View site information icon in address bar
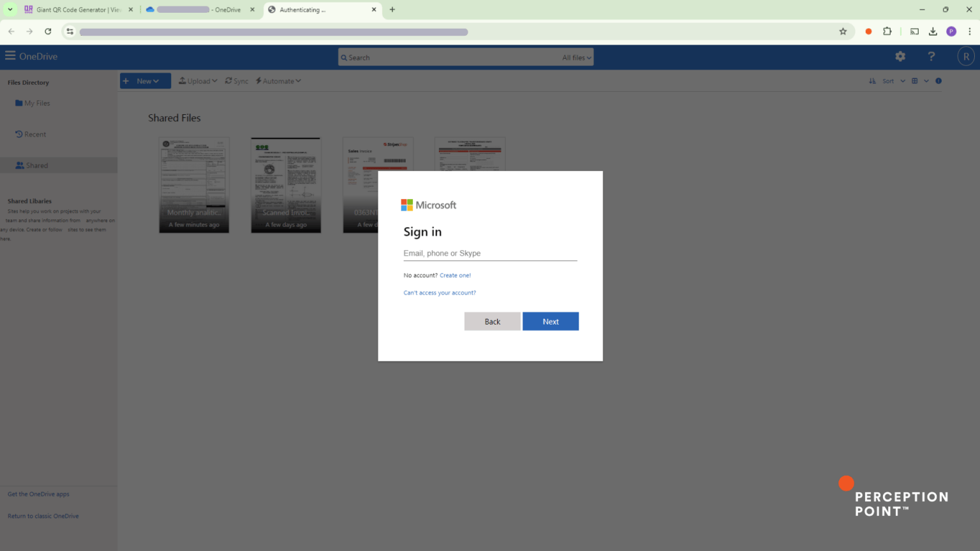This screenshot has height=551, width=980. [x=70, y=31]
